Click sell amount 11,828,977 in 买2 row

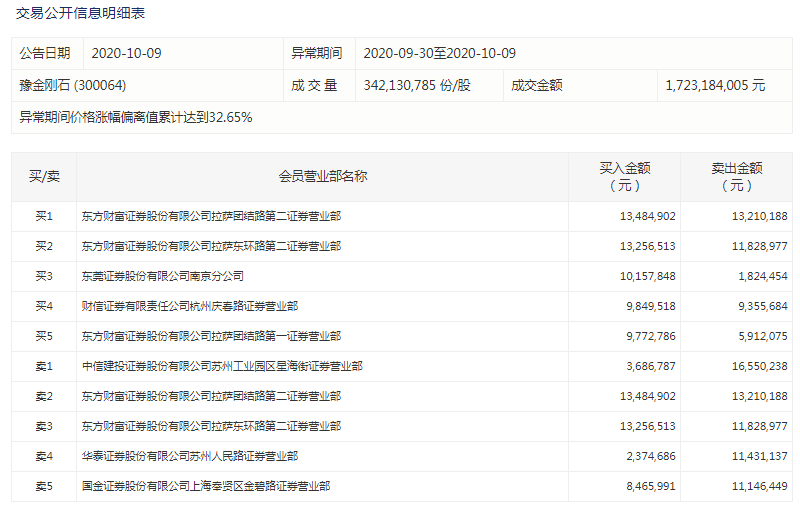[760, 246]
